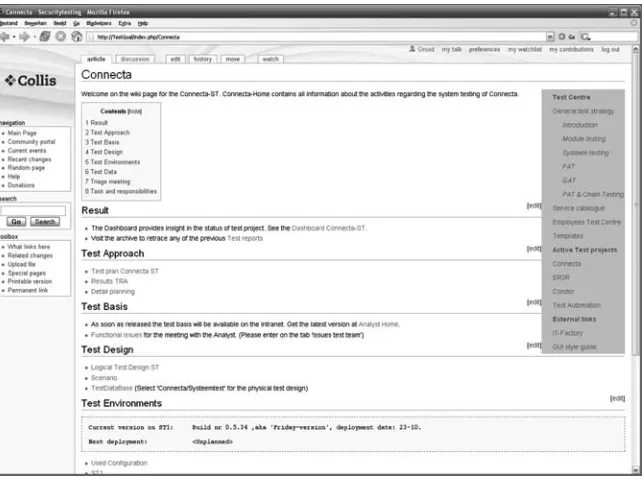Open What links here in toolbox
644x480 pixels.
click(x=28, y=247)
